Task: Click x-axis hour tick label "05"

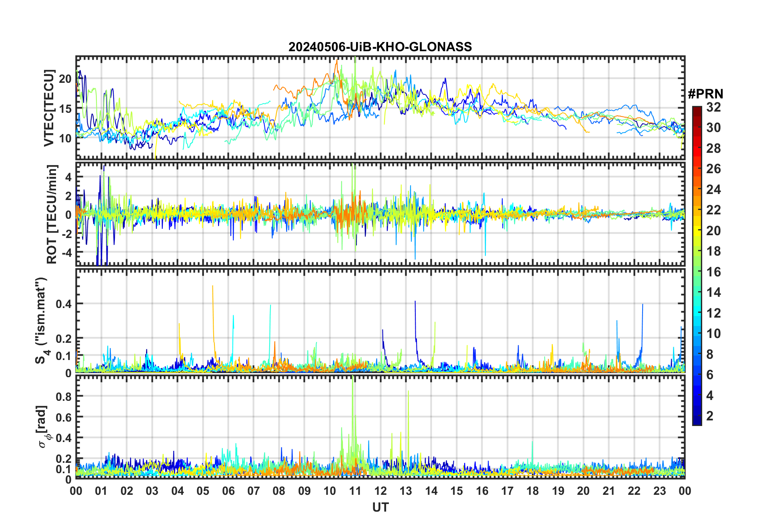Action: 203,491
